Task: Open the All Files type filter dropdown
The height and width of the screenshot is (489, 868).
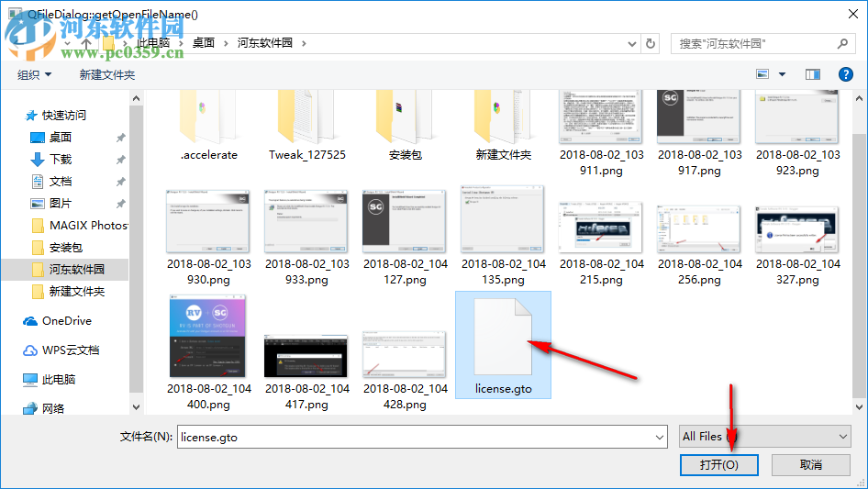Action: [765, 437]
